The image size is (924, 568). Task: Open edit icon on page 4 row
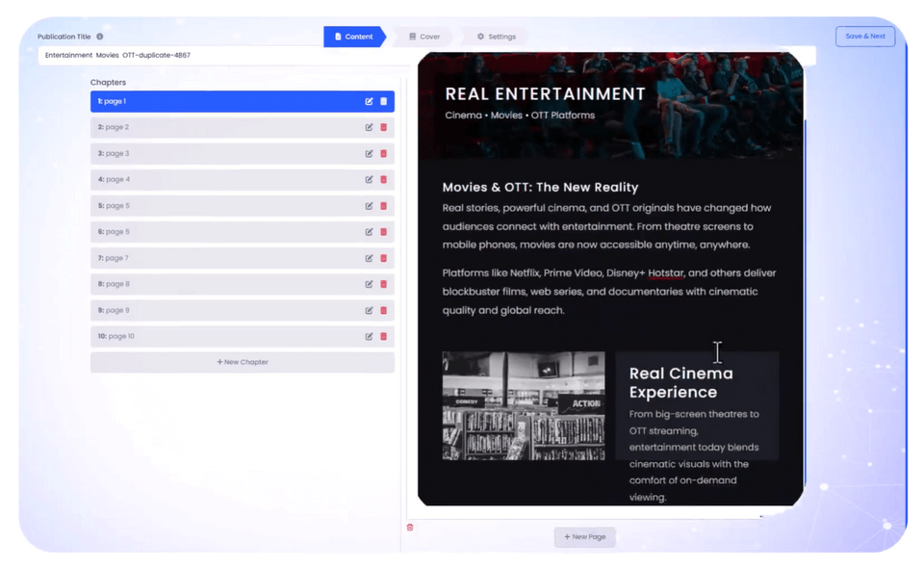(369, 180)
